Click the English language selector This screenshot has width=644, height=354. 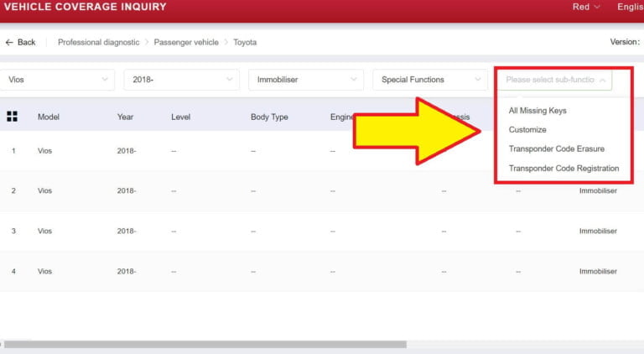click(630, 7)
